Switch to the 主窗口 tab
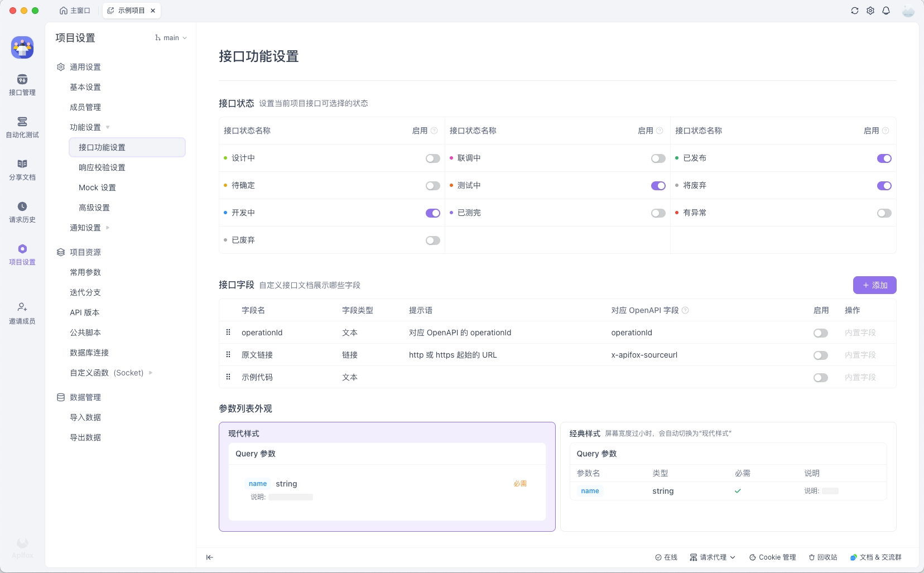This screenshot has height=573, width=924. coord(75,11)
